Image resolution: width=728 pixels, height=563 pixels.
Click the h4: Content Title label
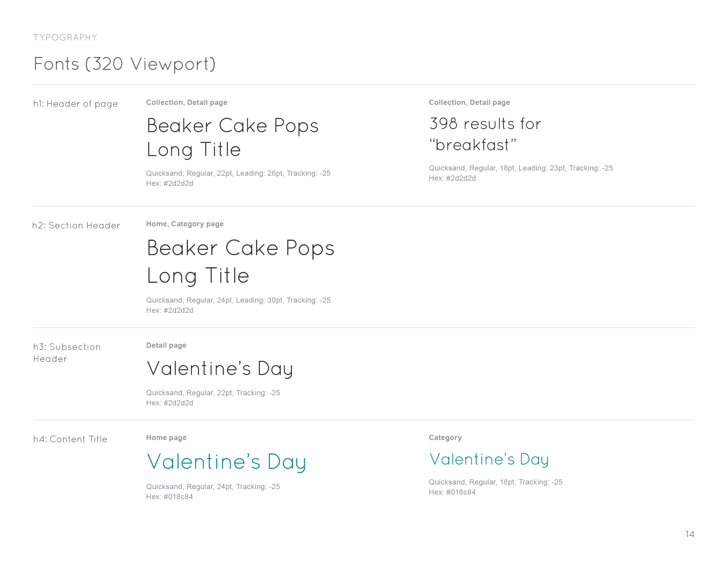pyautogui.click(x=70, y=439)
